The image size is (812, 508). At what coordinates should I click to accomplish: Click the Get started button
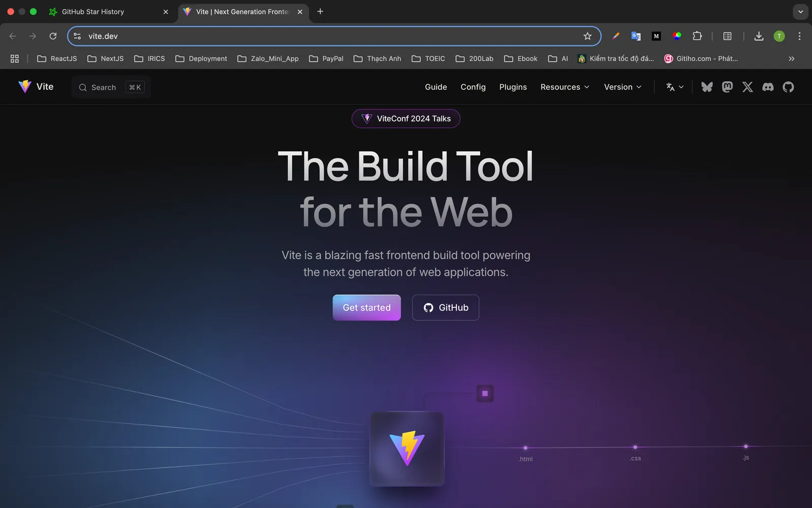coord(366,307)
